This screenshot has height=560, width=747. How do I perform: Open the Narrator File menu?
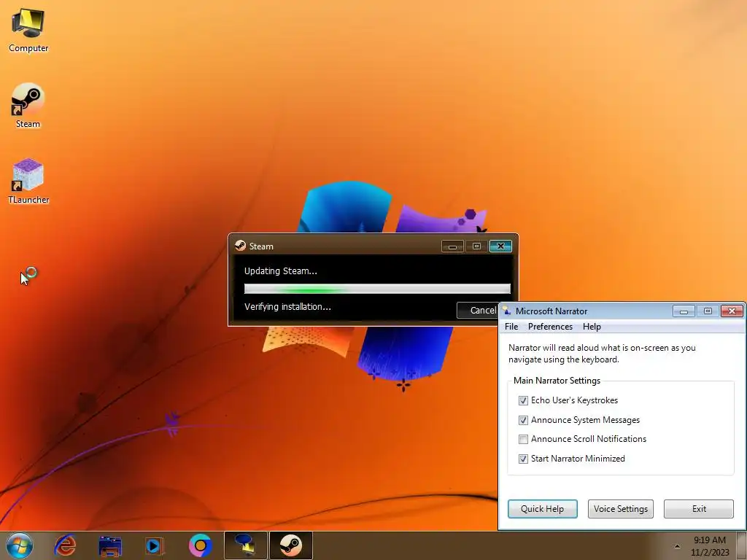coord(511,327)
